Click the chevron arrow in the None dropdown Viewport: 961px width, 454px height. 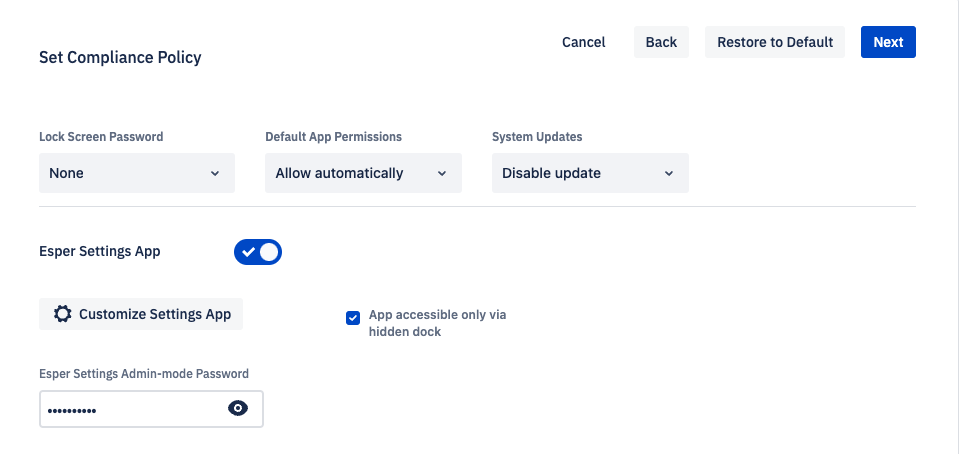tap(215, 173)
